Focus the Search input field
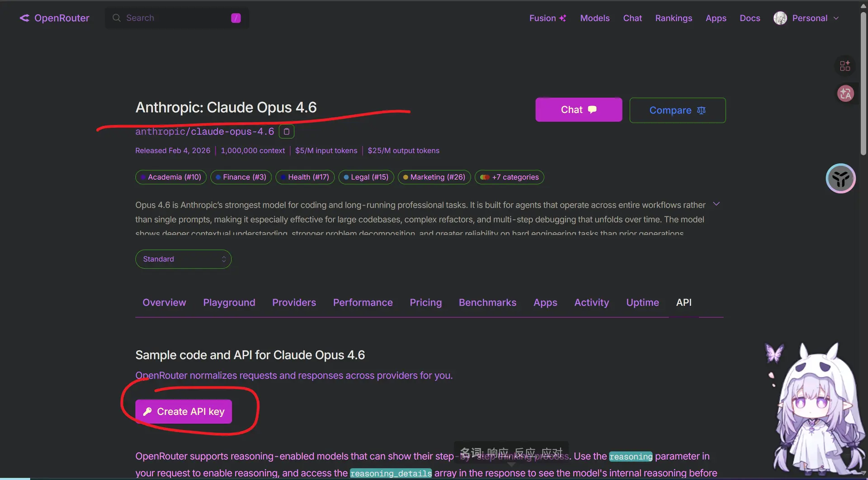The height and width of the screenshot is (480, 868). pyautogui.click(x=177, y=18)
